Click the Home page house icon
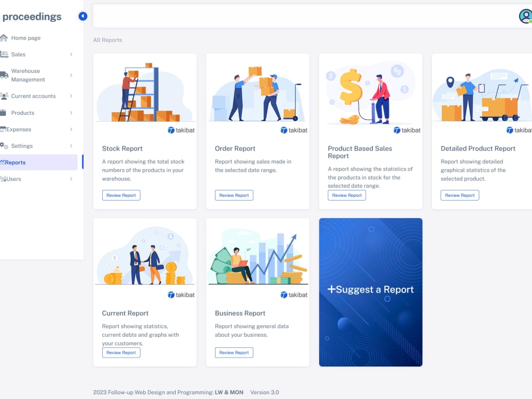Viewport: 532px width, 399px height. pos(4,38)
